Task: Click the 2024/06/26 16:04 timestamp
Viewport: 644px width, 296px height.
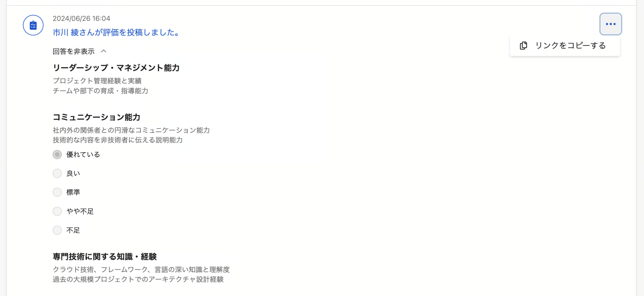Action: (x=81, y=19)
